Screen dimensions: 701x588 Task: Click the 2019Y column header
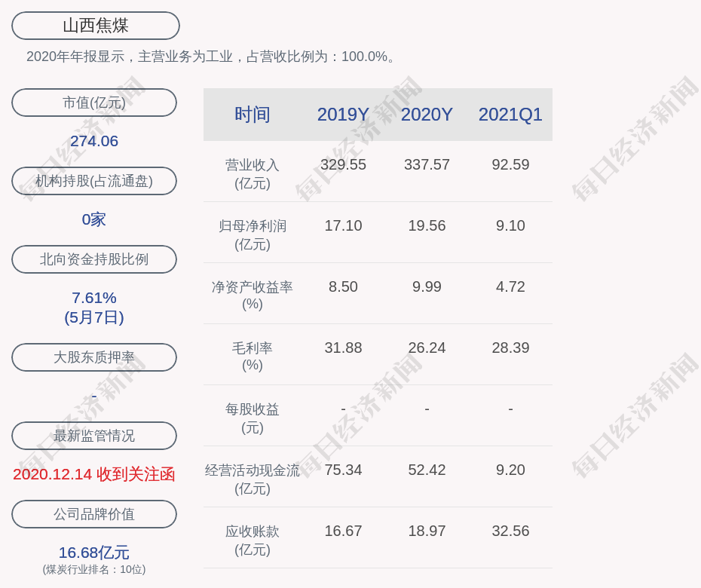coord(344,115)
